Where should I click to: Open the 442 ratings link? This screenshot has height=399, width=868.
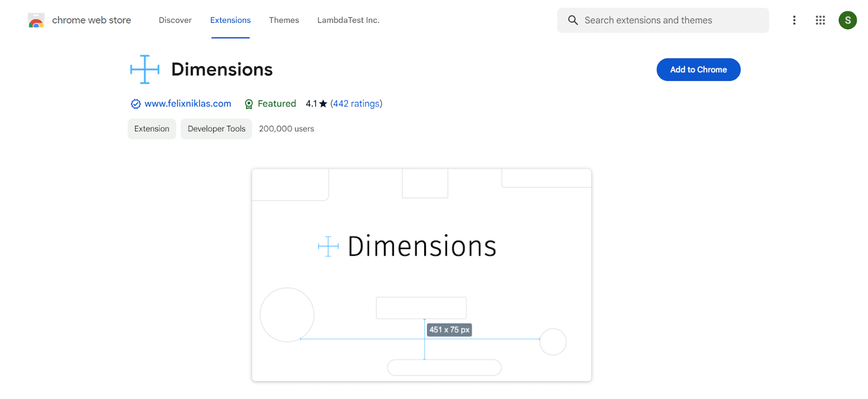(x=356, y=104)
